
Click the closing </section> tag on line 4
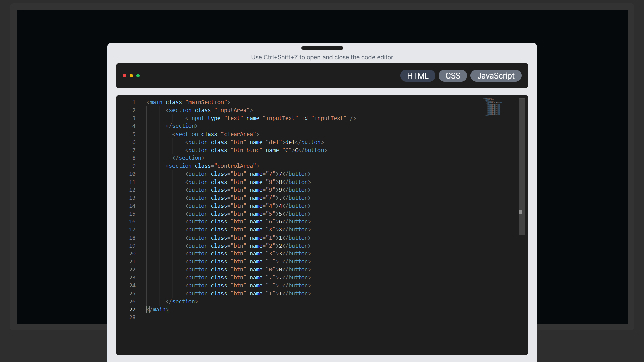182,126
